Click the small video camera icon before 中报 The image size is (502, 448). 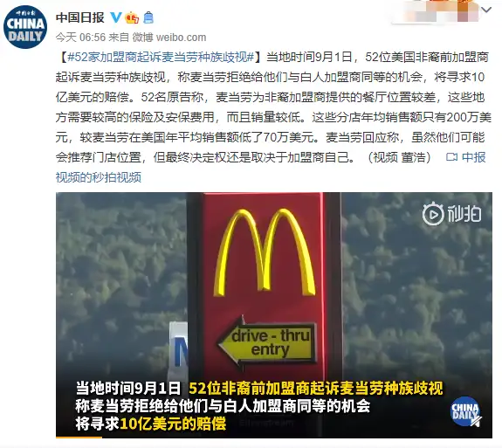tap(451, 157)
